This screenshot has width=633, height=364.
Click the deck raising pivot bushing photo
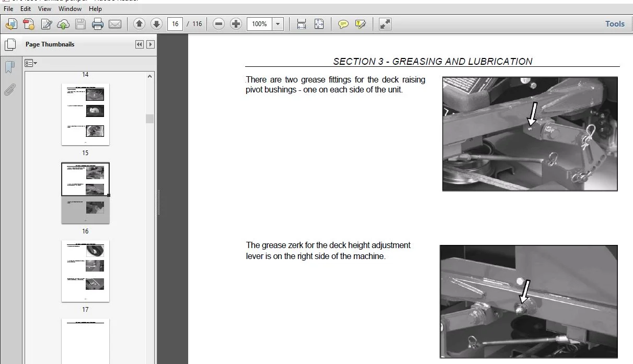pos(530,134)
